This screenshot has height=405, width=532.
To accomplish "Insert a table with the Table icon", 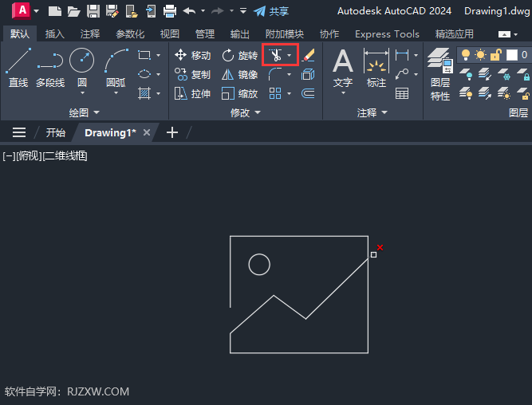I will coord(402,93).
